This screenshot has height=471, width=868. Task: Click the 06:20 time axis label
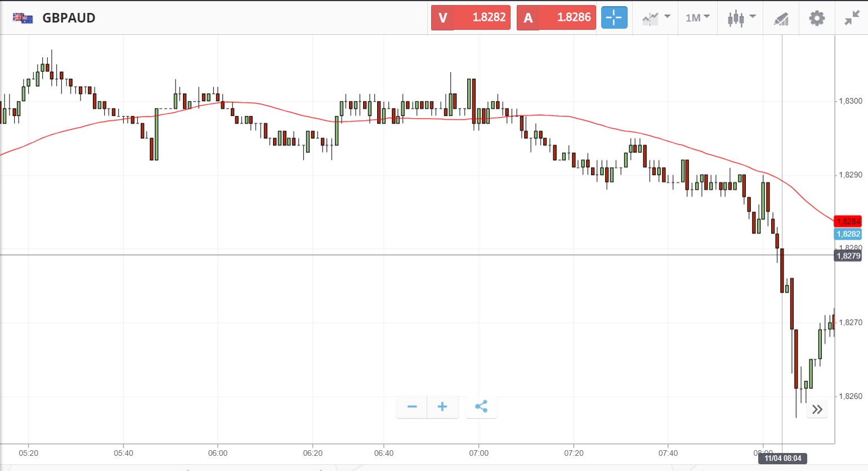point(312,453)
